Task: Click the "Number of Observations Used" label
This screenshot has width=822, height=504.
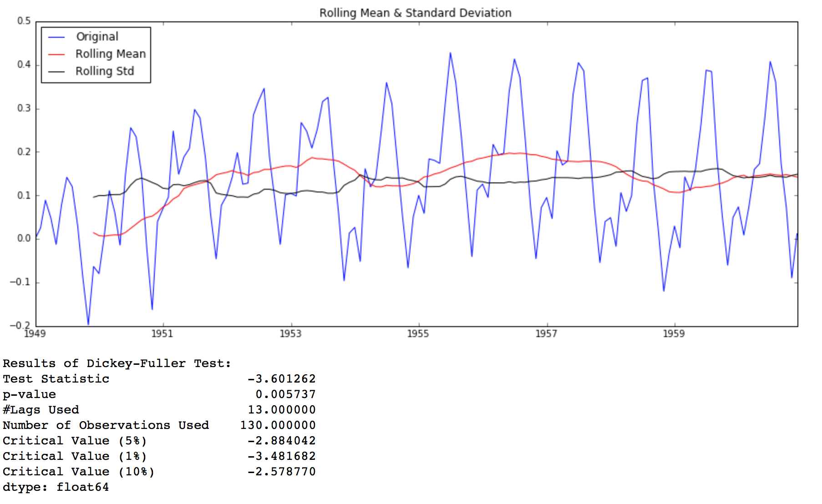Action: click(106, 425)
